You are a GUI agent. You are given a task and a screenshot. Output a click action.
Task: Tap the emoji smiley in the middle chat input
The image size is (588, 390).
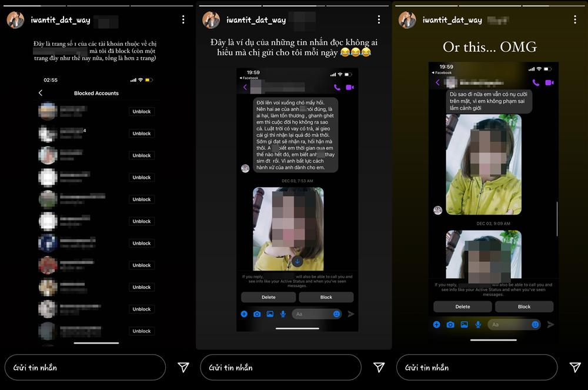click(337, 314)
